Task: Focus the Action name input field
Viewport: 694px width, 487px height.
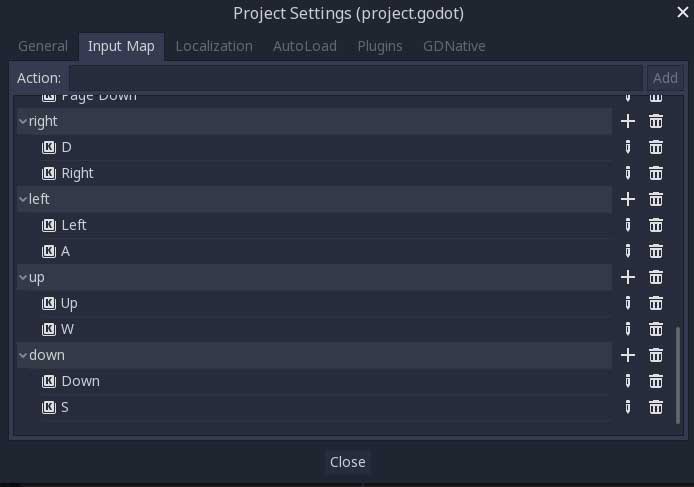Action: [355, 78]
